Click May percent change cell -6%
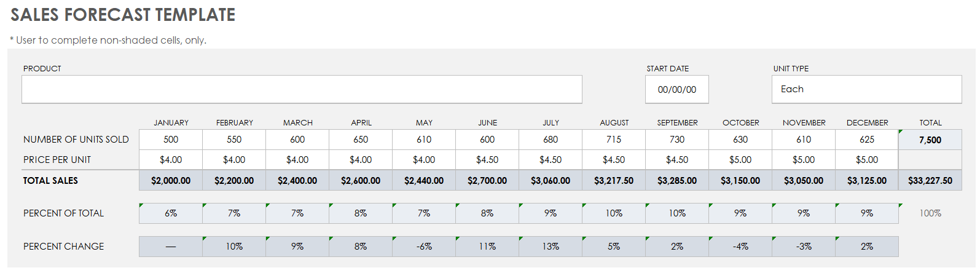This screenshot has height=273, width=980. coord(424,247)
